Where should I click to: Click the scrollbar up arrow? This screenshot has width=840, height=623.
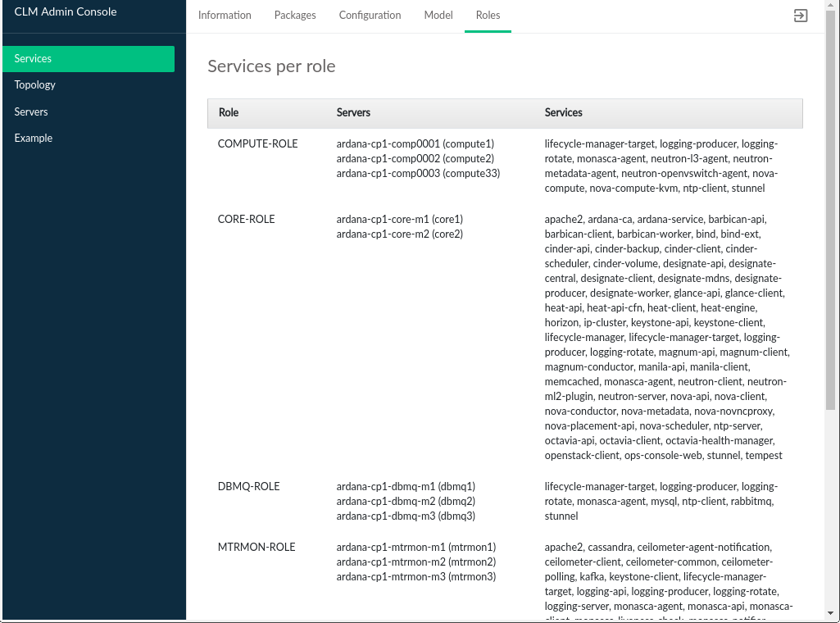(x=832, y=6)
